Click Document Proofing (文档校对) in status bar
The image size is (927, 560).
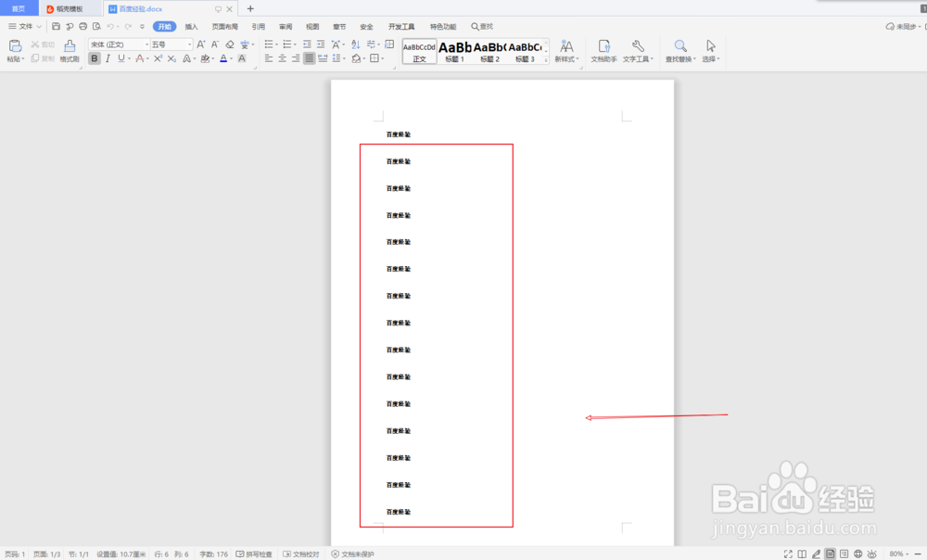(301, 554)
